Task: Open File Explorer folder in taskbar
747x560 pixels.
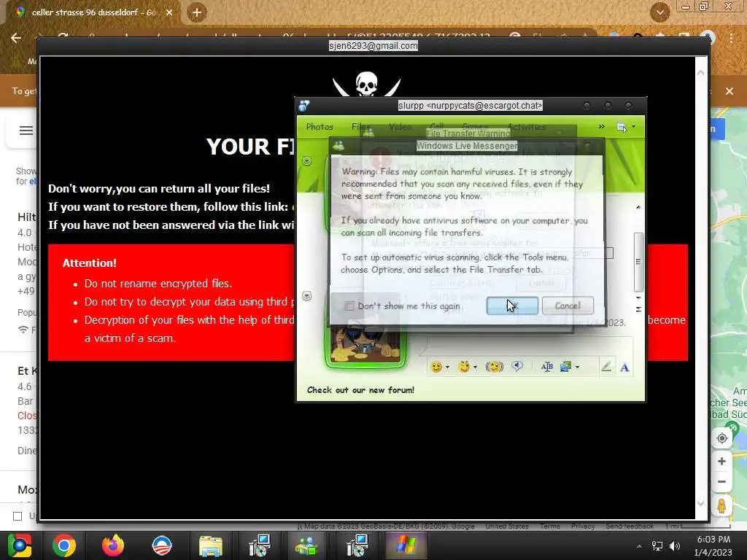Action: 211,545
